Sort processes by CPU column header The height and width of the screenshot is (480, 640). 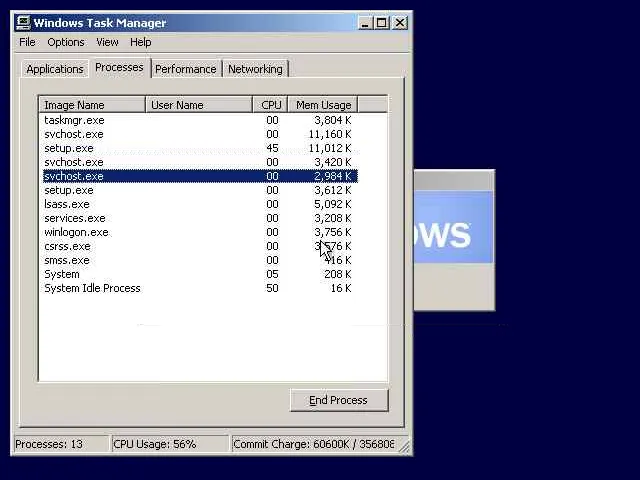(271, 105)
